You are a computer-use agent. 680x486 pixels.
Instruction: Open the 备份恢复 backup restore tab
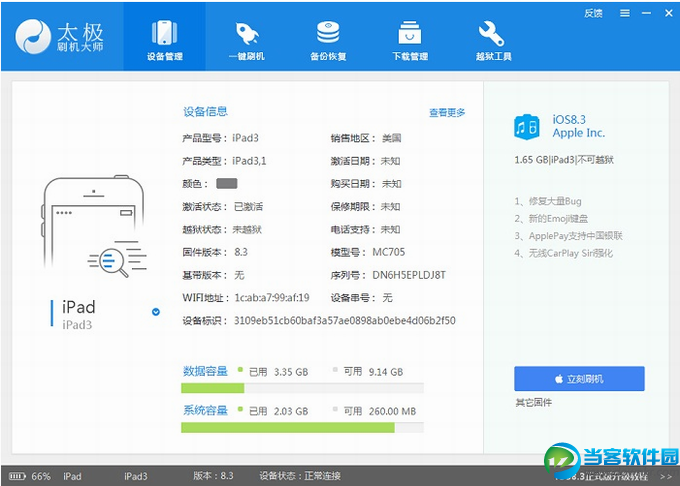tap(328, 38)
